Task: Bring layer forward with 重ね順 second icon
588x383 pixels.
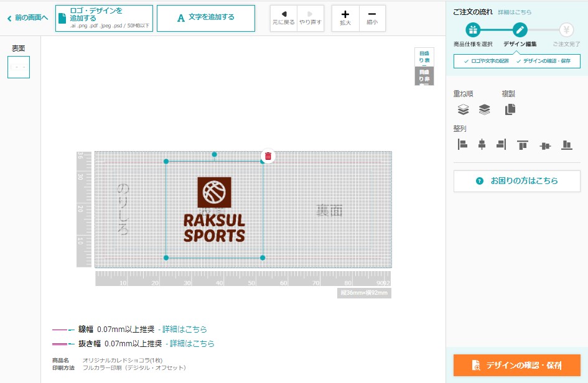Action: tap(485, 109)
